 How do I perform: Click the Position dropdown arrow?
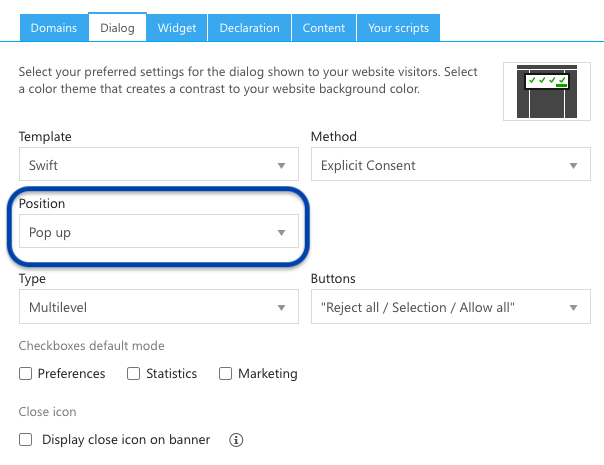click(x=282, y=233)
